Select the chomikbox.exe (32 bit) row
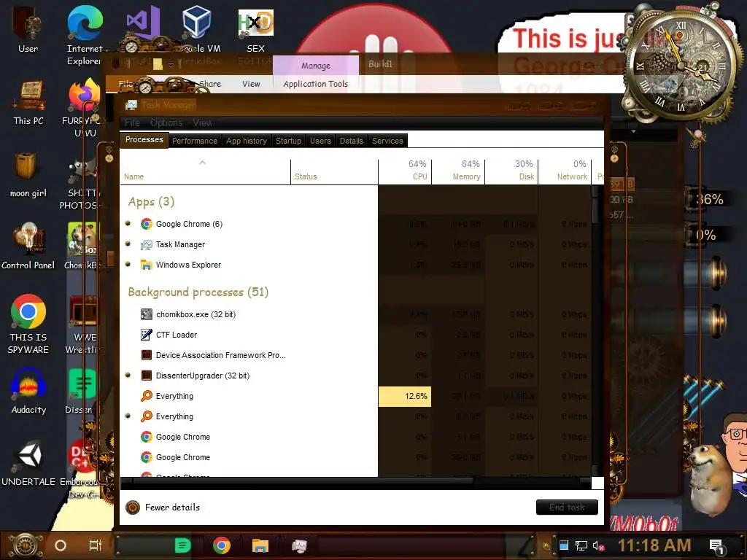 355,314
